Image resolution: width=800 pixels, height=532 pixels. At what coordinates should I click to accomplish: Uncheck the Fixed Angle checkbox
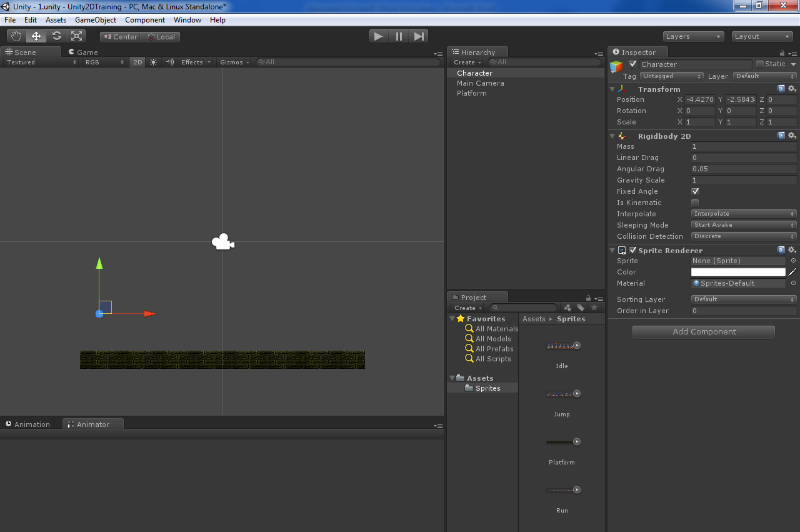(x=695, y=191)
